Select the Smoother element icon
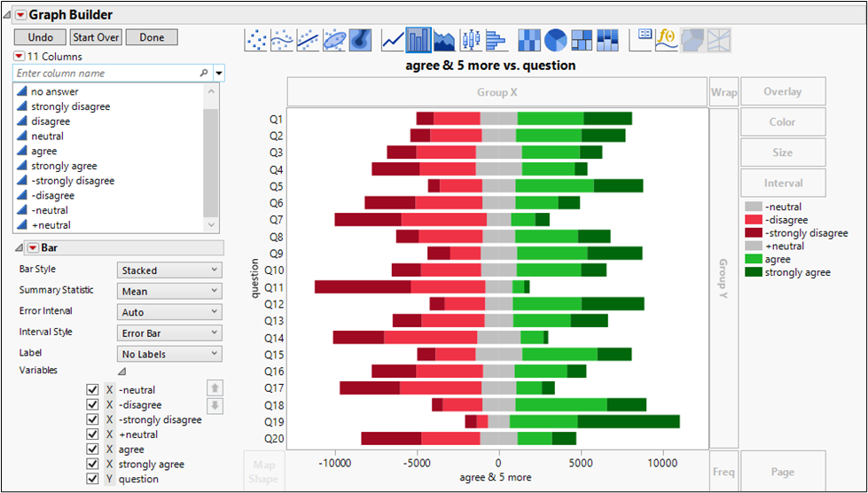 click(282, 40)
